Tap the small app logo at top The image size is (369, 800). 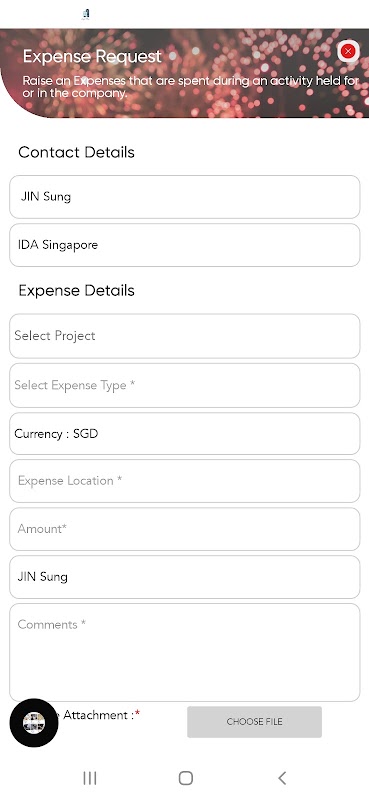click(86, 14)
